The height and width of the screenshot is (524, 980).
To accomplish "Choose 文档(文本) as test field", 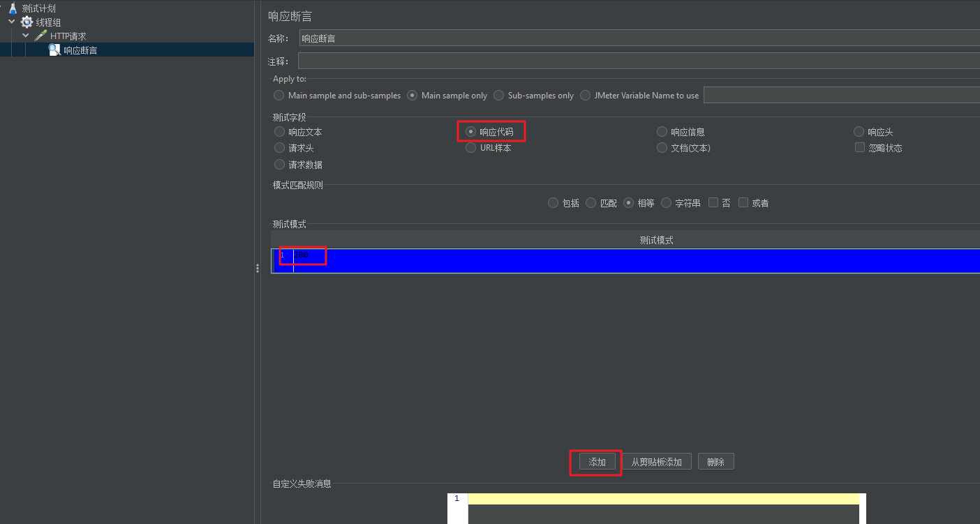I will (684, 148).
